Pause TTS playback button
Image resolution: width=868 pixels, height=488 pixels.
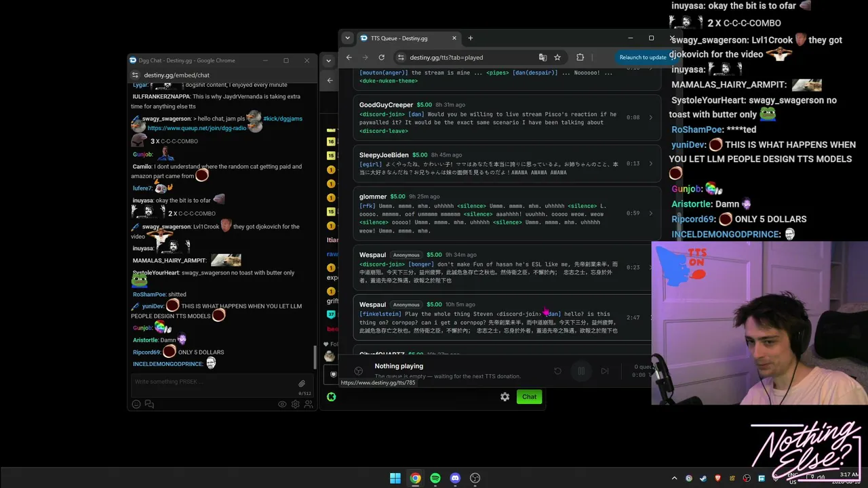click(x=581, y=371)
